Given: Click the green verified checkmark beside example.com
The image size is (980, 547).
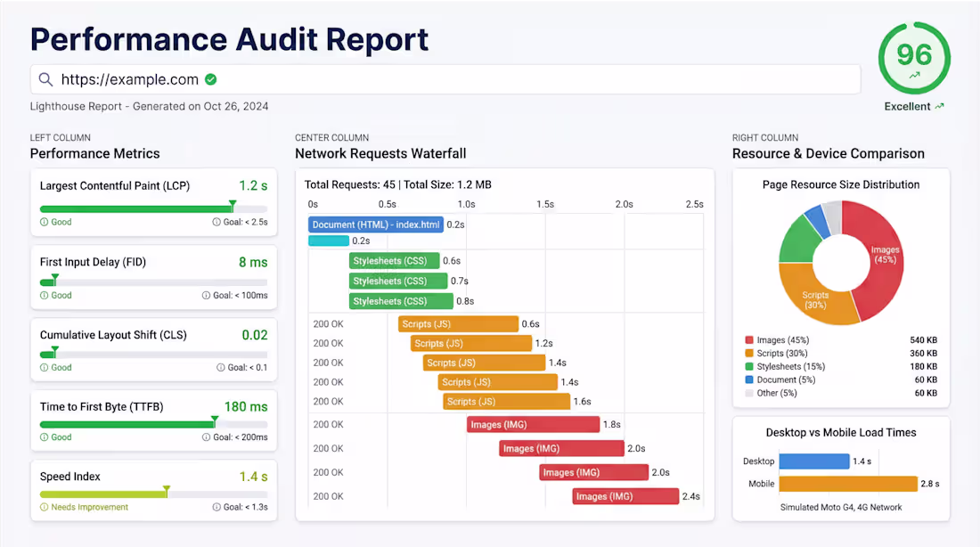Looking at the screenshot, I should [x=211, y=79].
